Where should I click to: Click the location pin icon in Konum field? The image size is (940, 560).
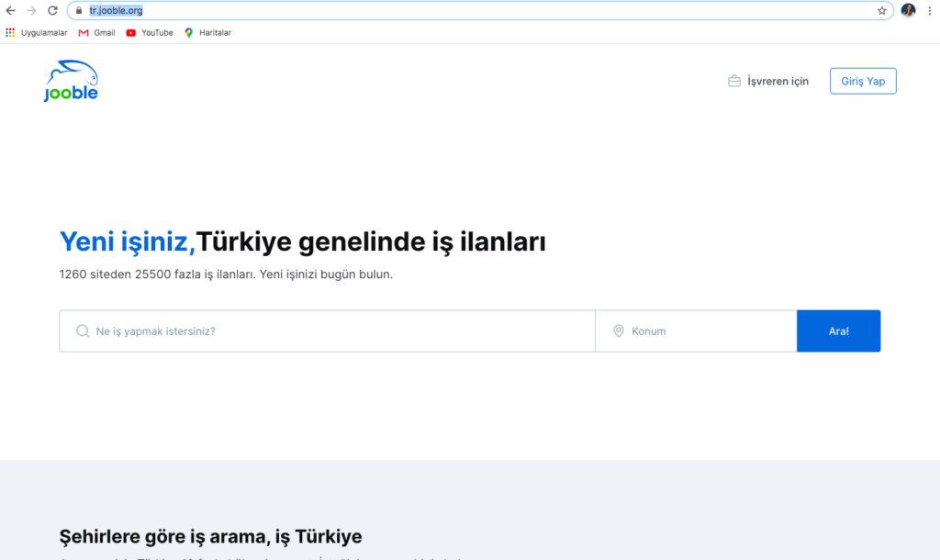(x=619, y=331)
